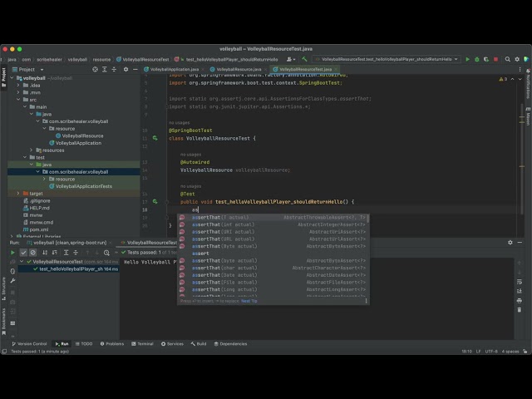
Task: Jump to previous highlighted error arrow
Action: 513,79
